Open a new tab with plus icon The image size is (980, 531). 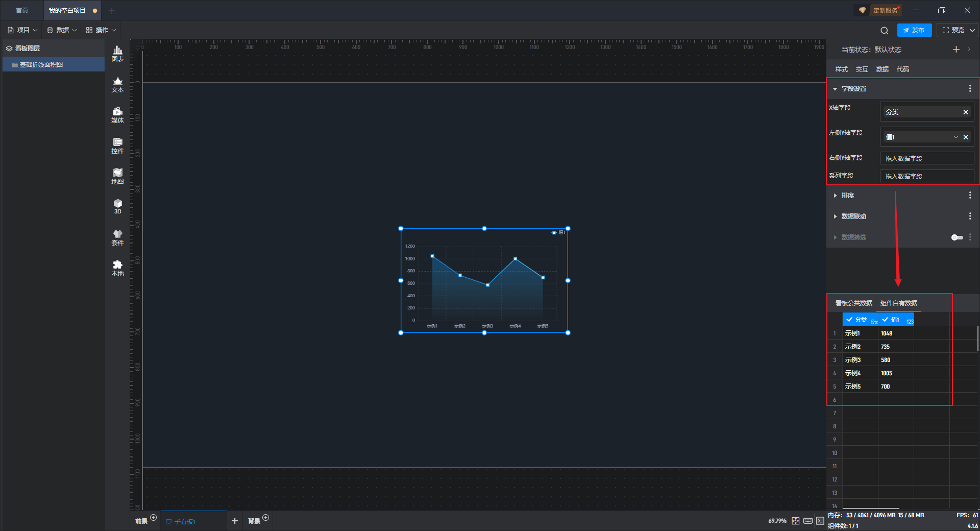[x=112, y=10]
